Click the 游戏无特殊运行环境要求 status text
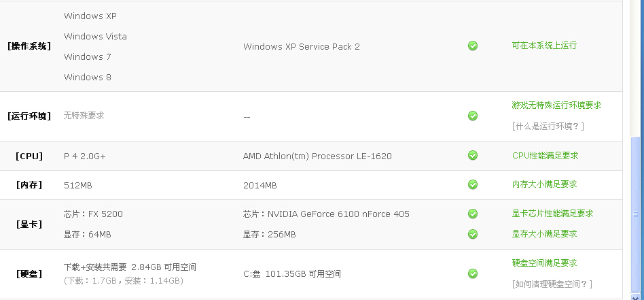Viewport: 644px width, 300px height. pos(556,105)
